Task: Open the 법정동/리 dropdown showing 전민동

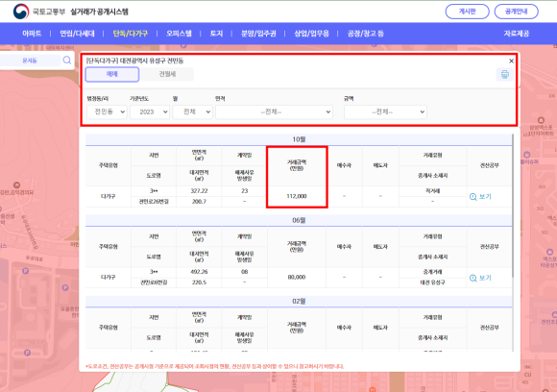Action: tap(107, 112)
